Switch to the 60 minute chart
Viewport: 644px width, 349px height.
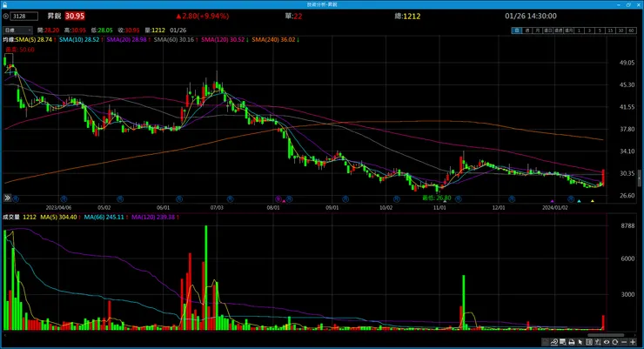click(x=631, y=30)
